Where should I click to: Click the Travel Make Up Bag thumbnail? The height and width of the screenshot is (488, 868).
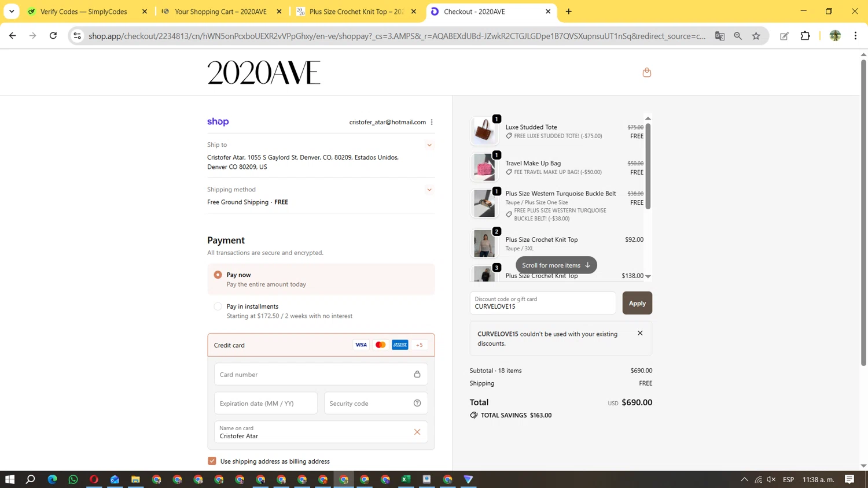coord(484,167)
